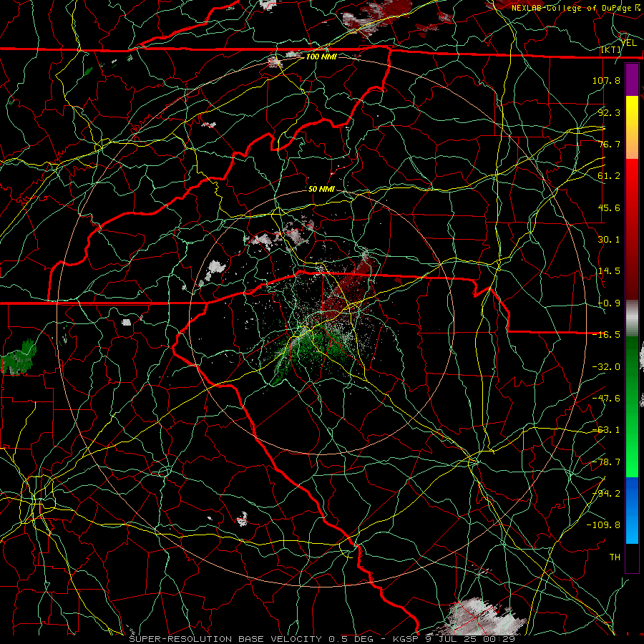
Task: Click the green inbound velocity patch at the far left
Action: [19, 357]
